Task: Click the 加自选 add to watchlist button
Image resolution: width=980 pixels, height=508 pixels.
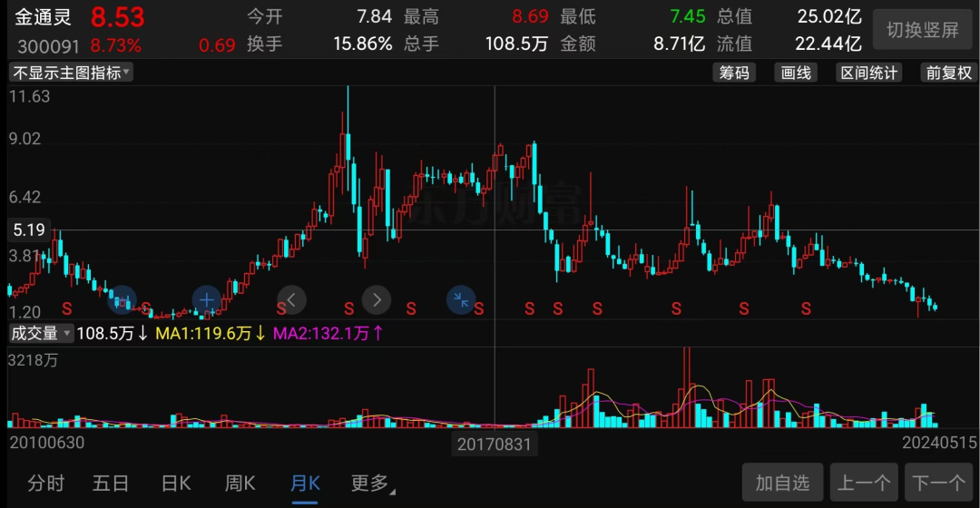Action: pyautogui.click(x=782, y=483)
